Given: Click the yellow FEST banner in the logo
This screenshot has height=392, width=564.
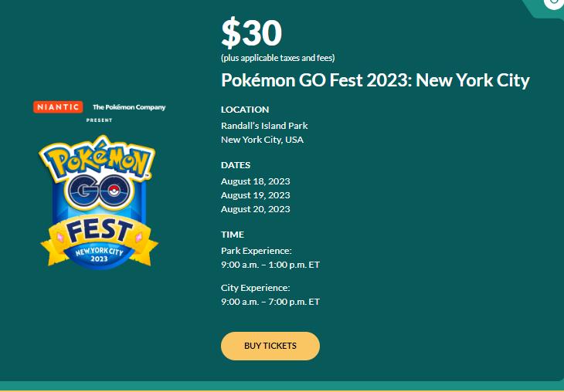Looking at the screenshot, I should coord(99,230).
